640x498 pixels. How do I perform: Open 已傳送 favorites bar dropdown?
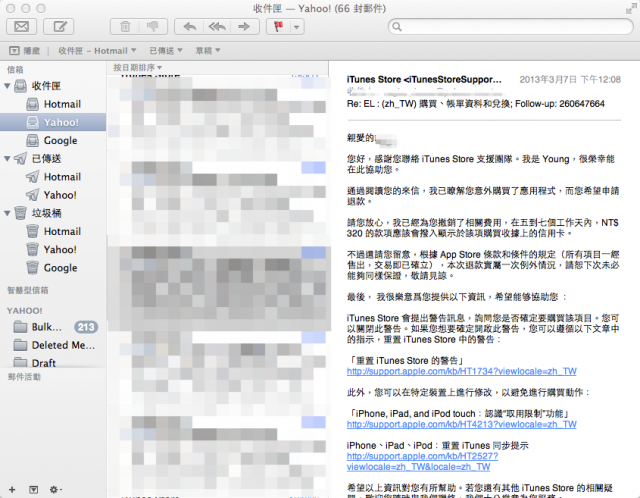(166, 51)
